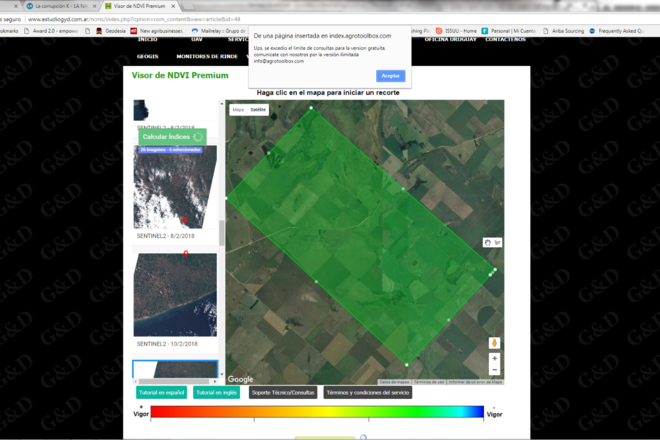Image resolution: width=660 pixels, height=440 pixels.
Task: Zoom out the map with minus button
Action: pos(494,369)
